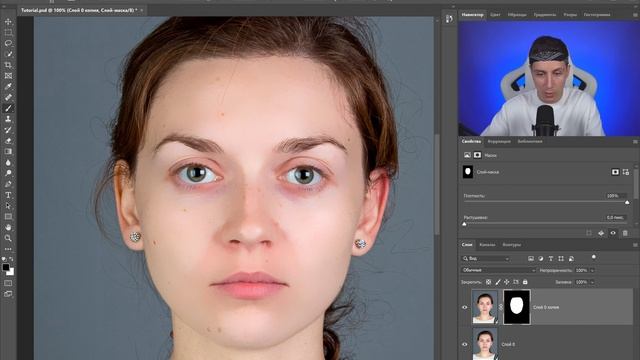This screenshot has height=360, width=640.
Task: Open the layer opacity dropdown arrow
Action: (x=592, y=270)
